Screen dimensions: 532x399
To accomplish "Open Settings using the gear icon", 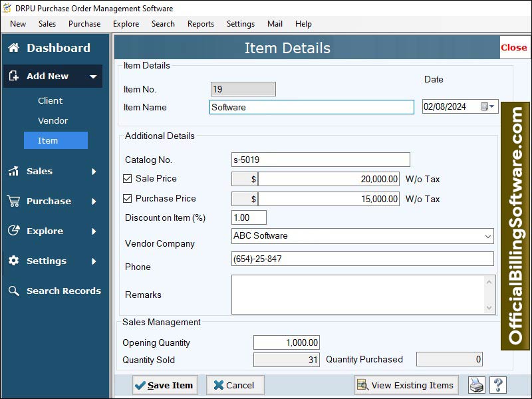I will click(x=12, y=261).
